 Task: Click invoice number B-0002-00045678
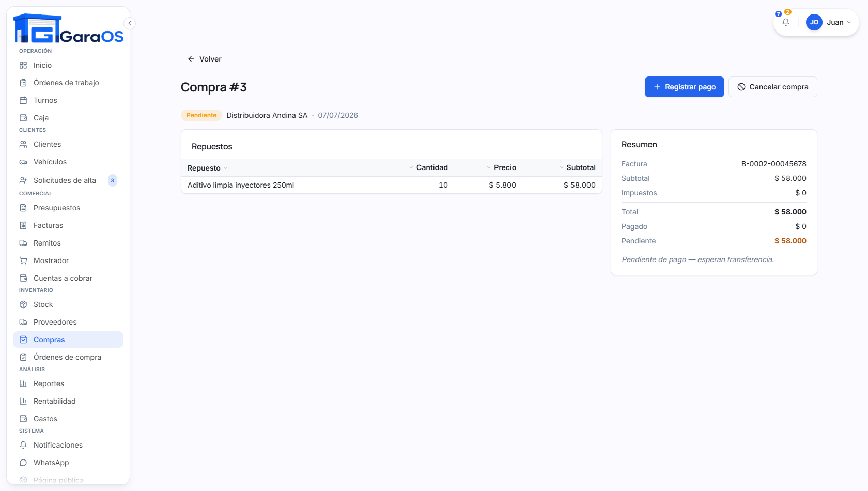coord(774,164)
